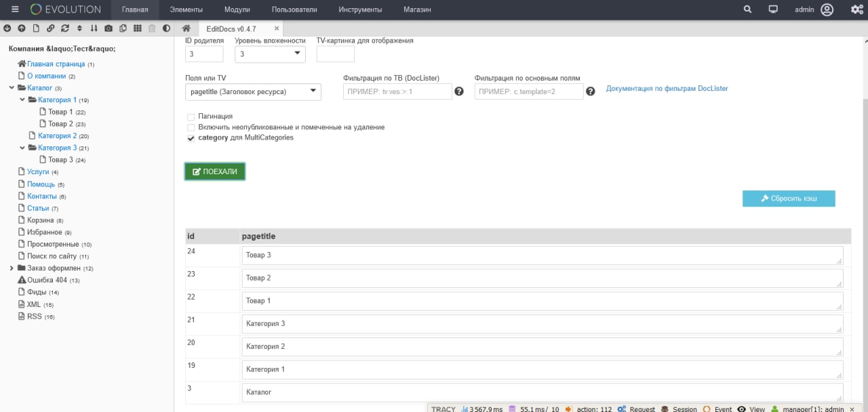Screen dimensions: 868x412
Task: Open the Пользователи menu
Action: (294, 9)
